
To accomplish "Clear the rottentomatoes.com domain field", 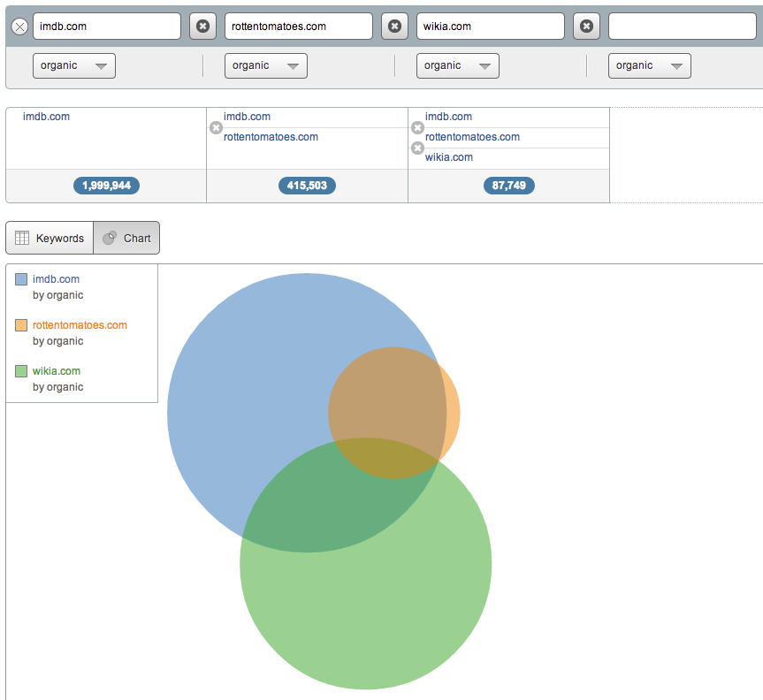I will coord(394,27).
